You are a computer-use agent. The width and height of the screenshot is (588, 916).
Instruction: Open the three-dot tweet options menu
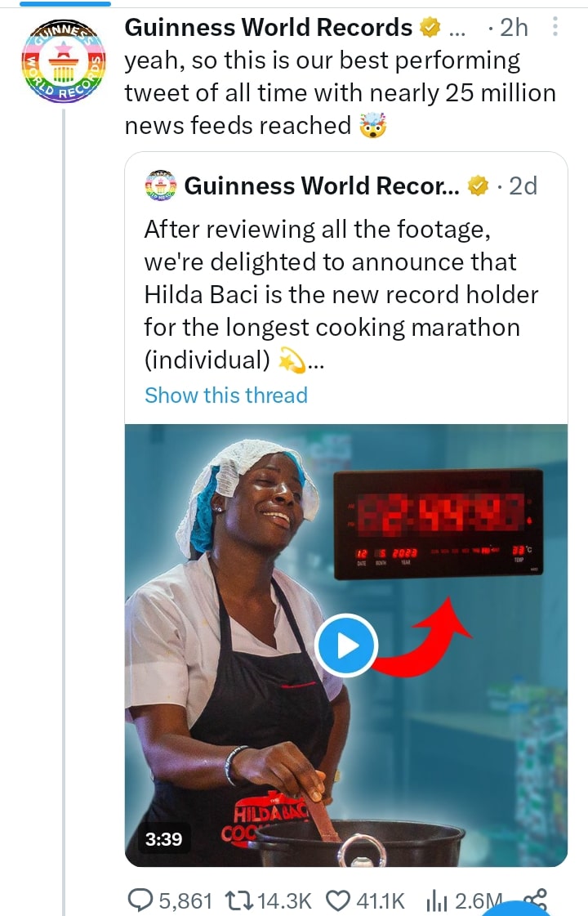(x=556, y=29)
